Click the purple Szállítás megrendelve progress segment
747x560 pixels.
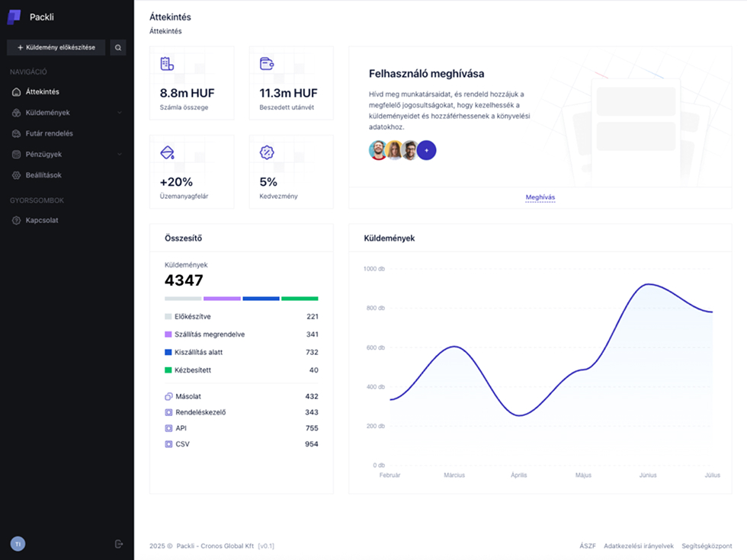pyautogui.click(x=222, y=299)
